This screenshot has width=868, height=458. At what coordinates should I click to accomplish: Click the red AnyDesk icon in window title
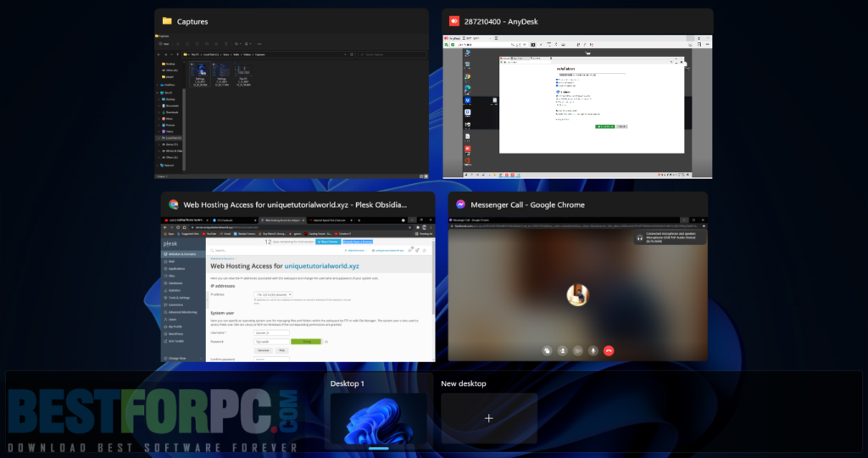click(x=454, y=21)
